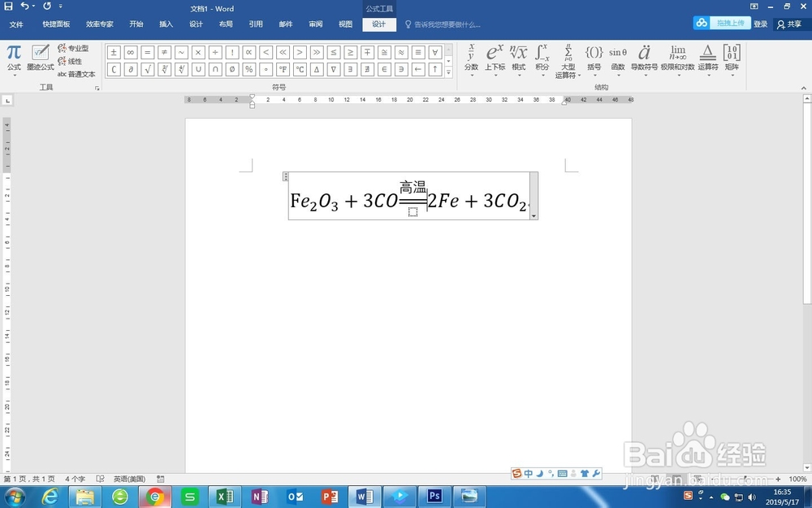This screenshot has height=508, width=812.
Task: Open the Script (上下标) structure dropdown
Action: [x=495, y=60]
